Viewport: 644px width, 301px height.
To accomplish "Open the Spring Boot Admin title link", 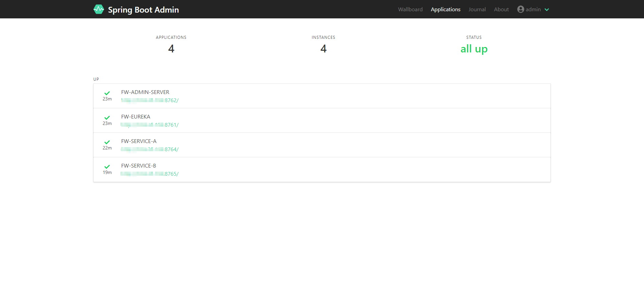I will coord(143,10).
